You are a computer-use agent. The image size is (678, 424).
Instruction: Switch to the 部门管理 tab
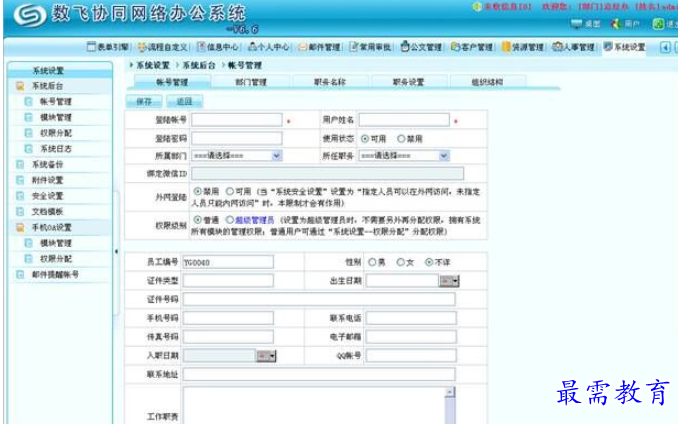[x=250, y=82]
